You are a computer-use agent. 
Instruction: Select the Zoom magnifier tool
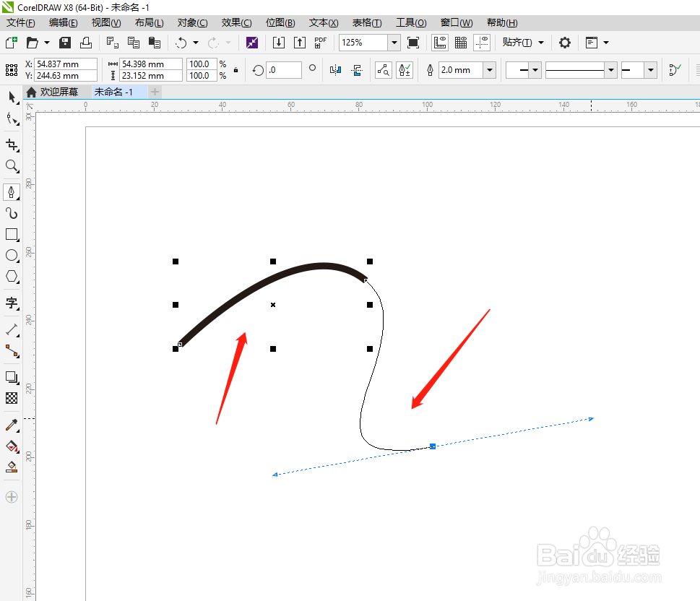pos(12,166)
